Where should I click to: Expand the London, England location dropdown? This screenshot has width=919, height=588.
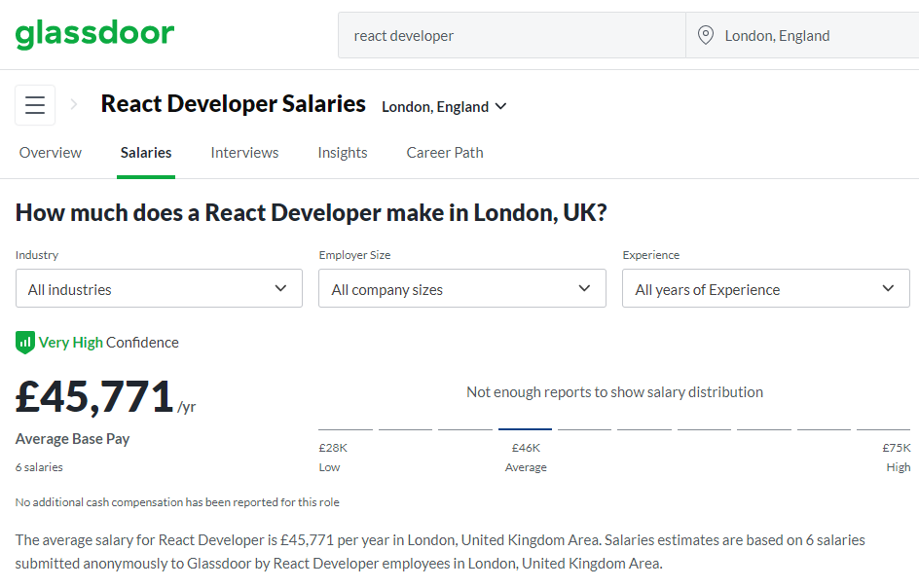(x=444, y=107)
